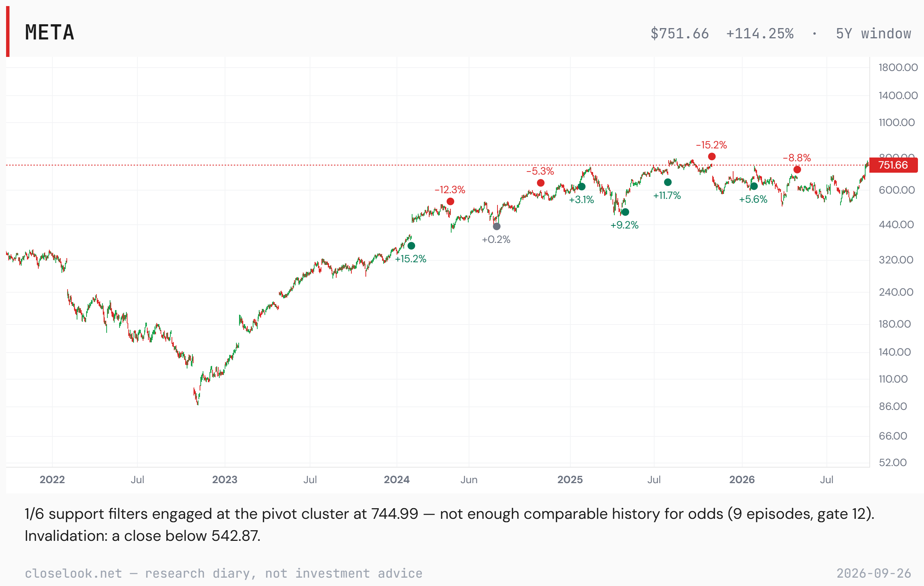The width and height of the screenshot is (924, 586).
Task: Click the -12.3% red episode marker dot
Action: [x=450, y=202]
